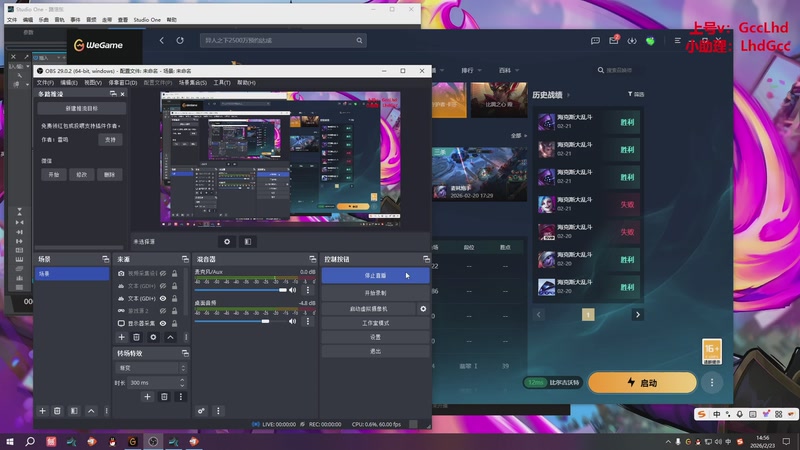Viewport: 800px width, 450px height.
Task: Delete selected source with 来源 trash icon
Action: coord(136,337)
